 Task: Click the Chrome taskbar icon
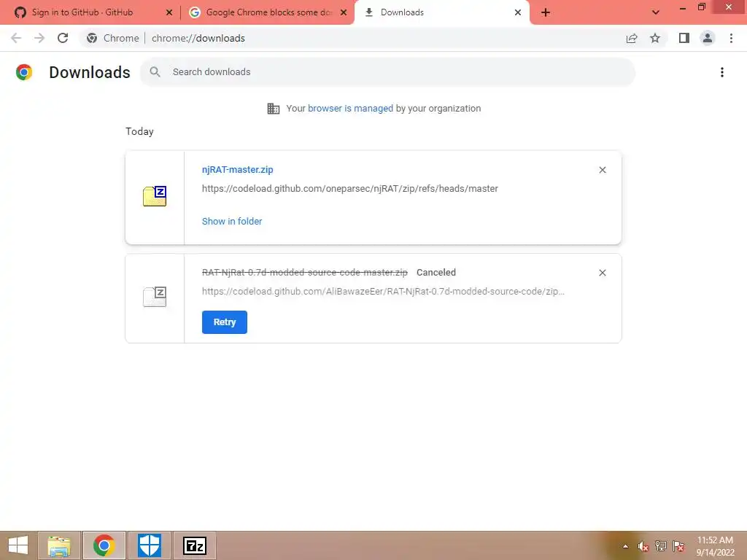tap(104, 545)
